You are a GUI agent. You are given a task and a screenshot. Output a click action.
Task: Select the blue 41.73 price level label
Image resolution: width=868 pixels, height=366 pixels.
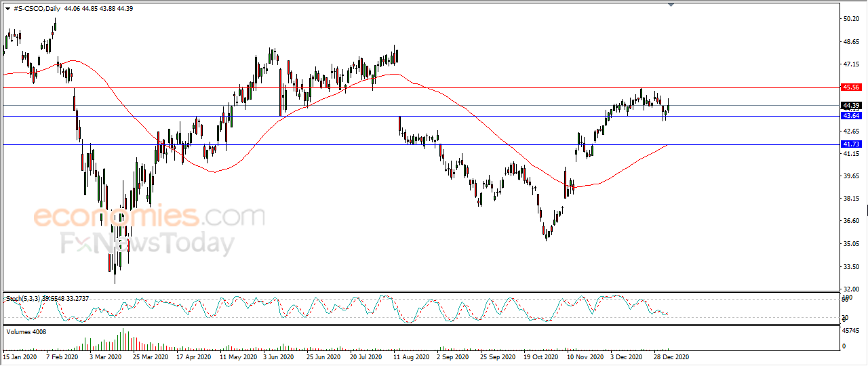click(x=850, y=144)
